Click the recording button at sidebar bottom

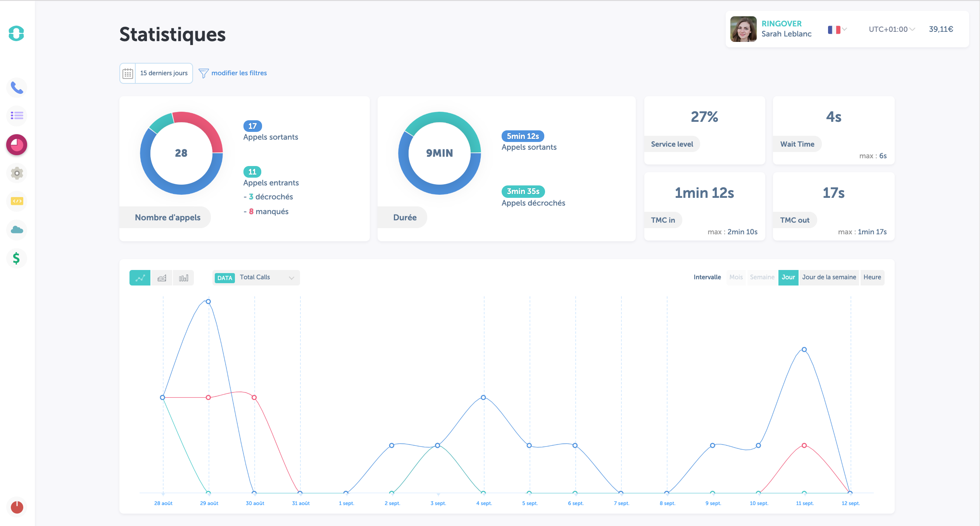(x=16, y=507)
